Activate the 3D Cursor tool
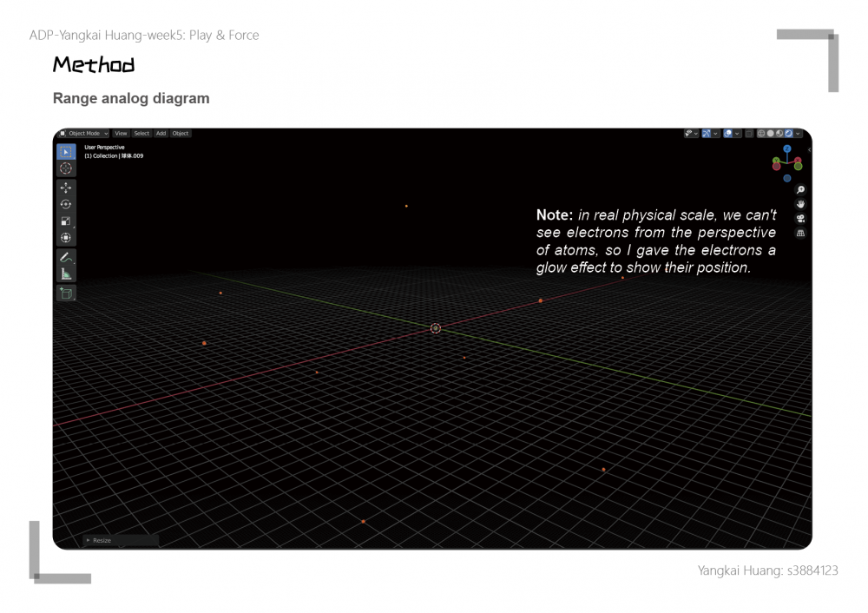Screen dimensions: 868x613 click(x=66, y=168)
